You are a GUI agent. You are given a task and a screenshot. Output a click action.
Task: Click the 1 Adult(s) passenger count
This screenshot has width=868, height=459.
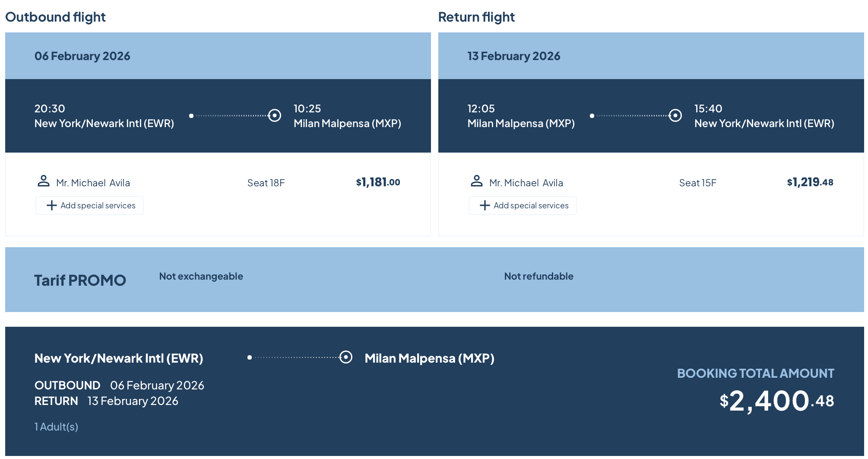(56, 427)
